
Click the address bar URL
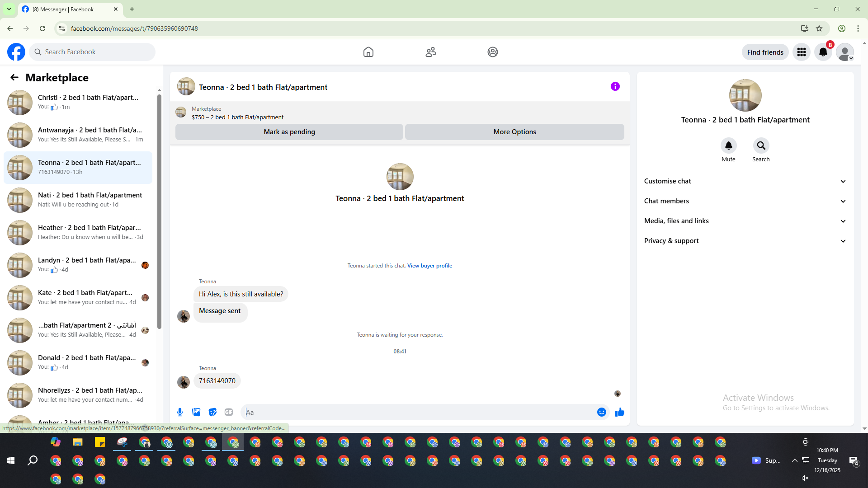coord(134,28)
